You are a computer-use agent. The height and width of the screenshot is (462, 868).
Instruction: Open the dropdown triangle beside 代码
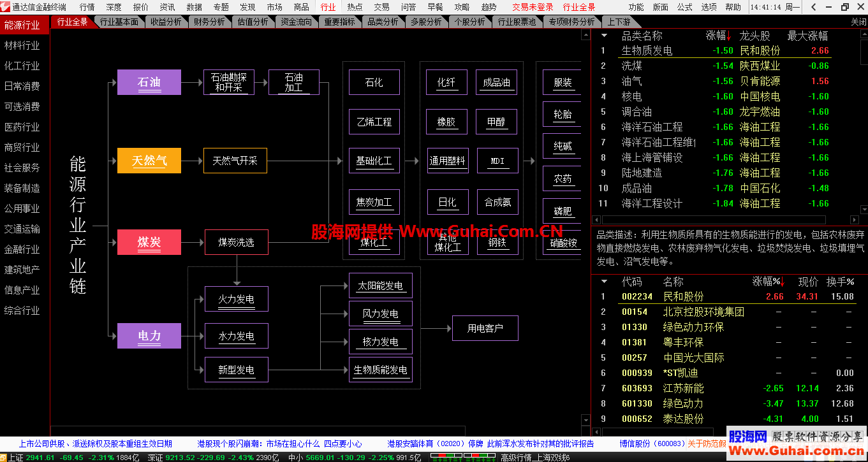click(x=603, y=281)
